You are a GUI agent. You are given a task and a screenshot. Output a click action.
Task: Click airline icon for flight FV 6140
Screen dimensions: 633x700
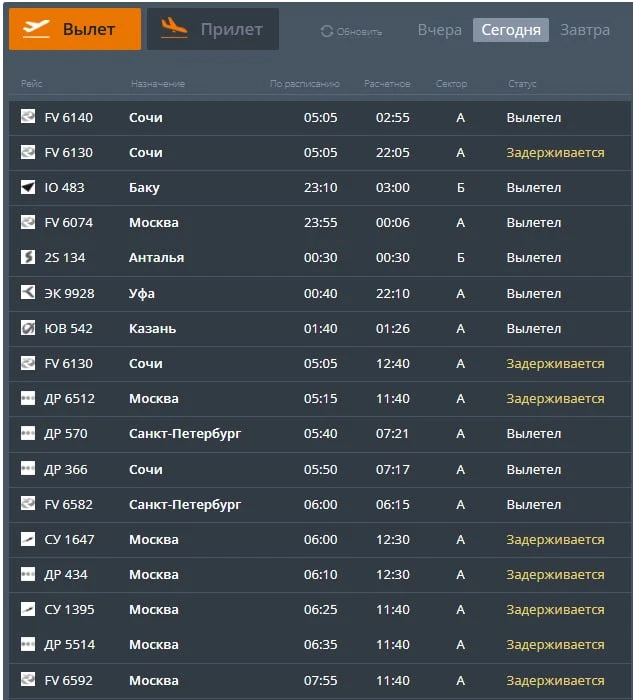click(28, 117)
